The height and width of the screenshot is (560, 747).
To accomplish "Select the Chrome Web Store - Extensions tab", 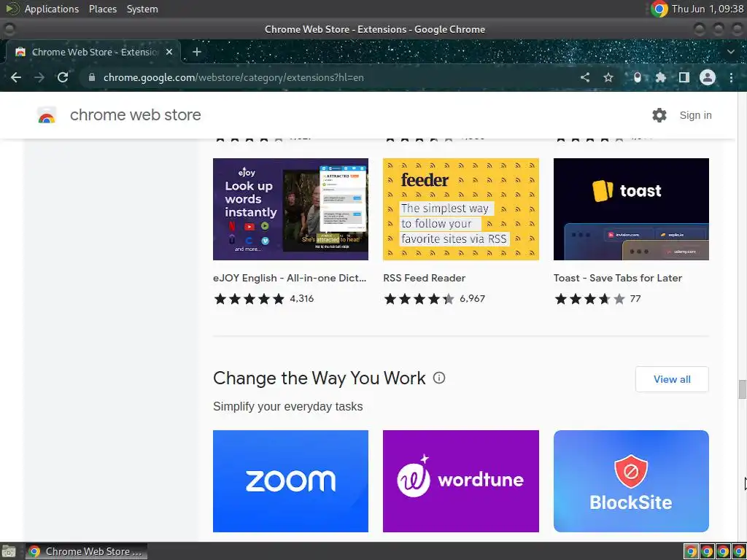I will pos(93,52).
